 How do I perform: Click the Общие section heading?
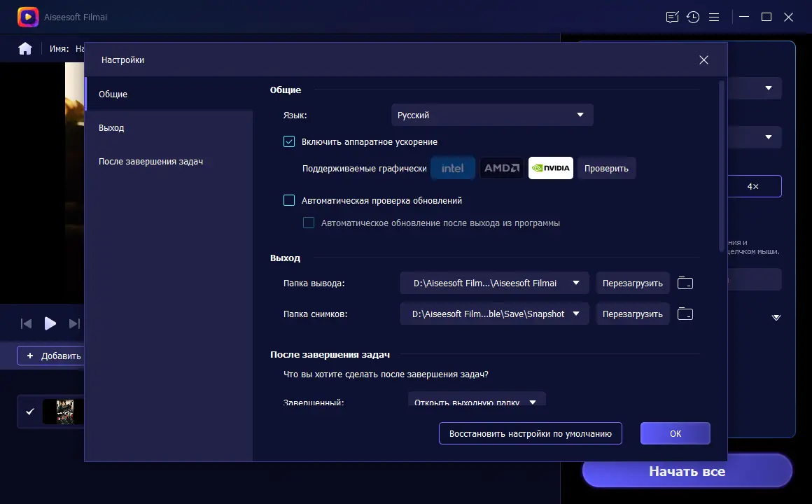286,90
